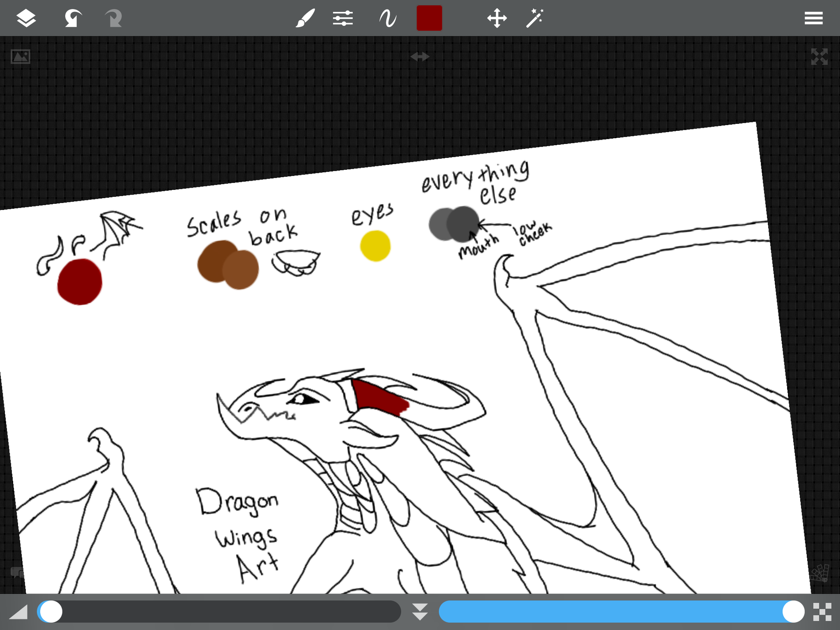
Task: Click the opacity slider handle
Action: point(793,611)
